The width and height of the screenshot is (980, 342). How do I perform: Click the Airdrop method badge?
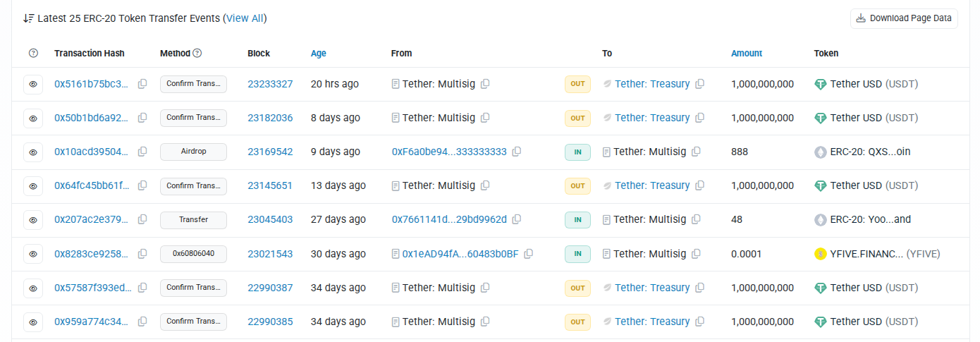click(x=193, y=152)
